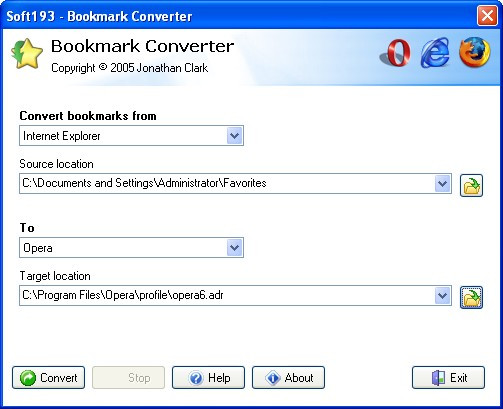The height and width of the screenshot is (409, 503).
Task: Click the 'Target location' label
Action: [x=55, y=276]
